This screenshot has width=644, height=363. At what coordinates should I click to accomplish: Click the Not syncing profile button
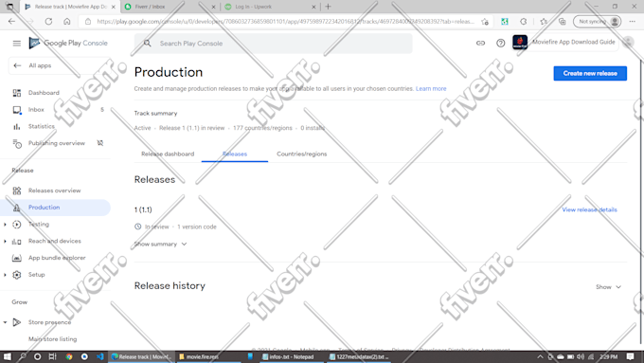click(x=597, y=22)
